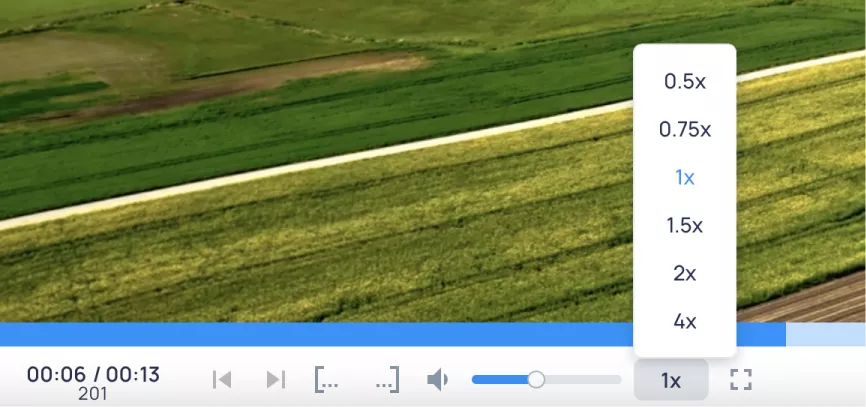Click the 00:06 / 00:13 time display

(x=93, y=374)
